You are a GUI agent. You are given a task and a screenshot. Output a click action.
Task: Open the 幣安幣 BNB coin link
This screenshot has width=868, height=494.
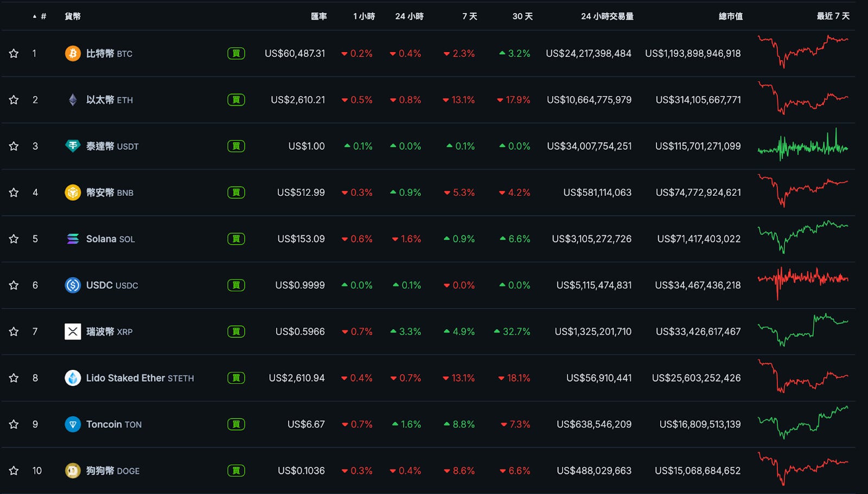pos(110,193)
